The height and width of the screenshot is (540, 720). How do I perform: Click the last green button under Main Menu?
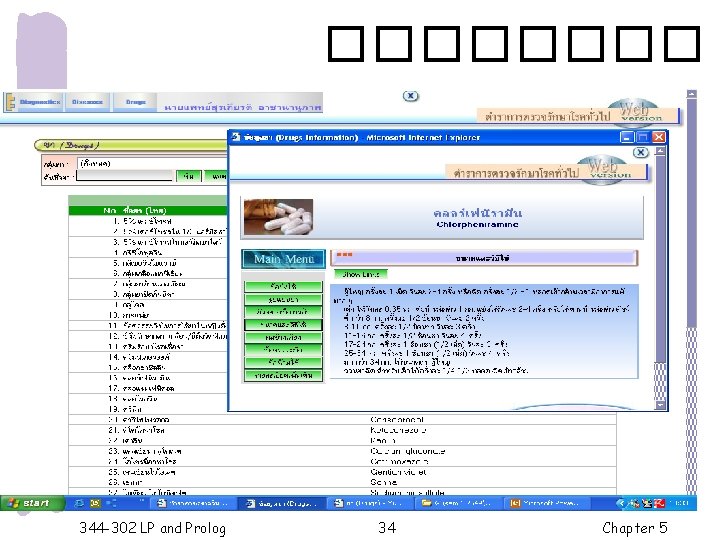click(283, 376)
